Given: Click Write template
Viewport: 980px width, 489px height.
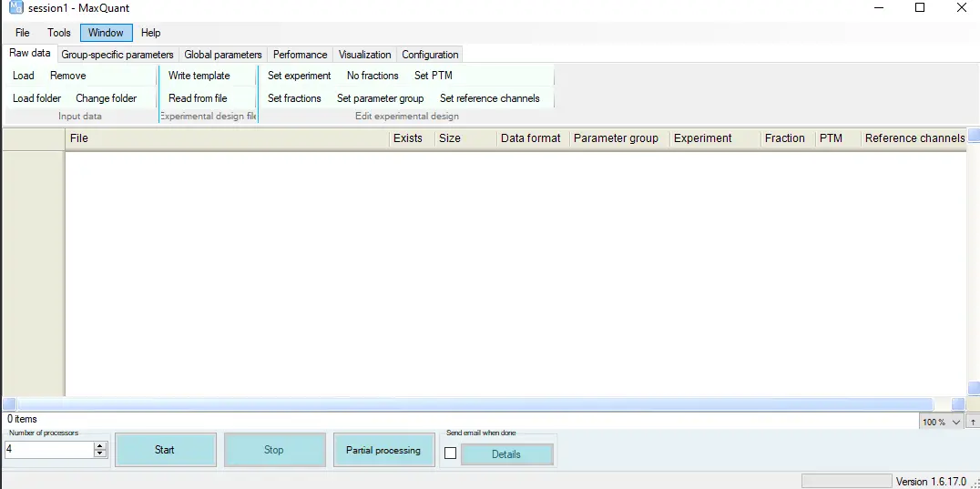Looking at the screenshot, I should 199,76.
